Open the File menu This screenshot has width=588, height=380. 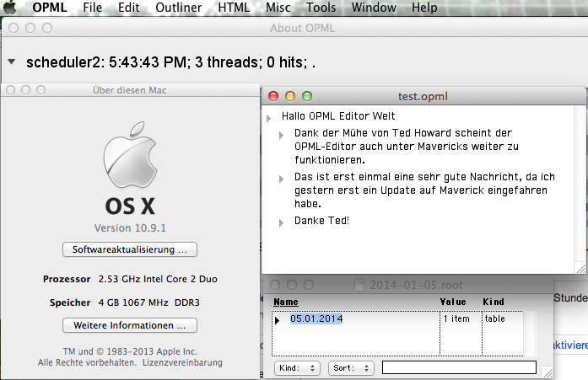click(x=92, y=7)
